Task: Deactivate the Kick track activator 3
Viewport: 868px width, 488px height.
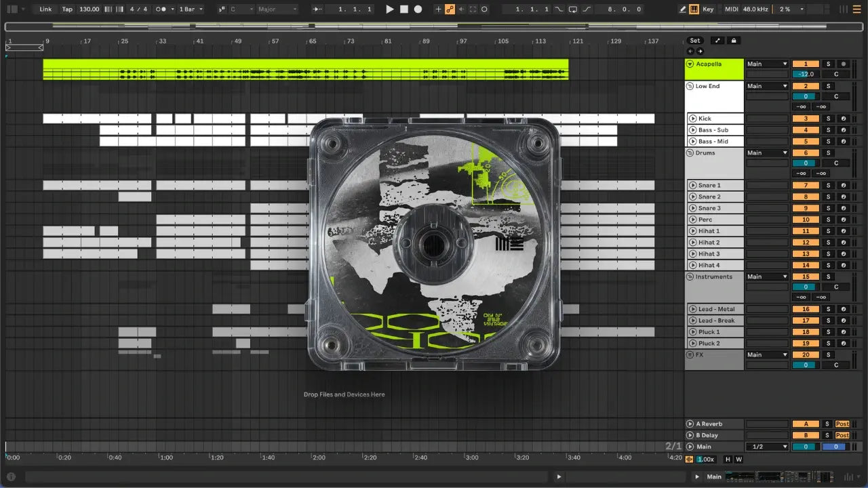Action: point(806,119)
